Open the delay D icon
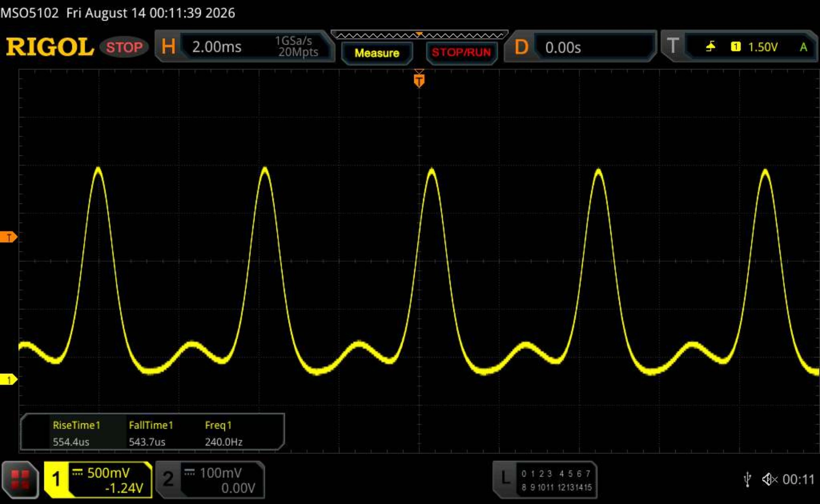Image resolution: width=820 pixels, height=504 pixels. [521, 47]
